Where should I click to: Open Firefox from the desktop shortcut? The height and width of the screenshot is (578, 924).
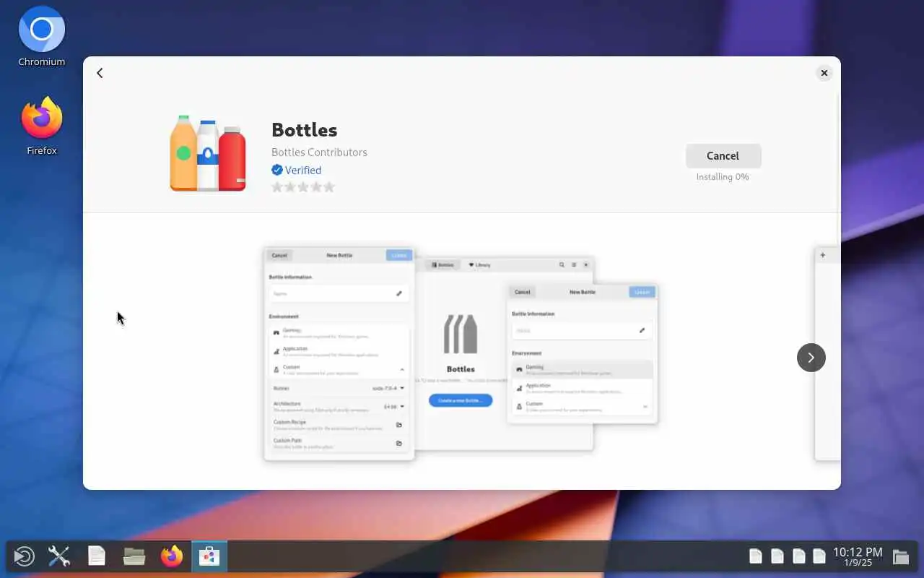coord(42,126)
